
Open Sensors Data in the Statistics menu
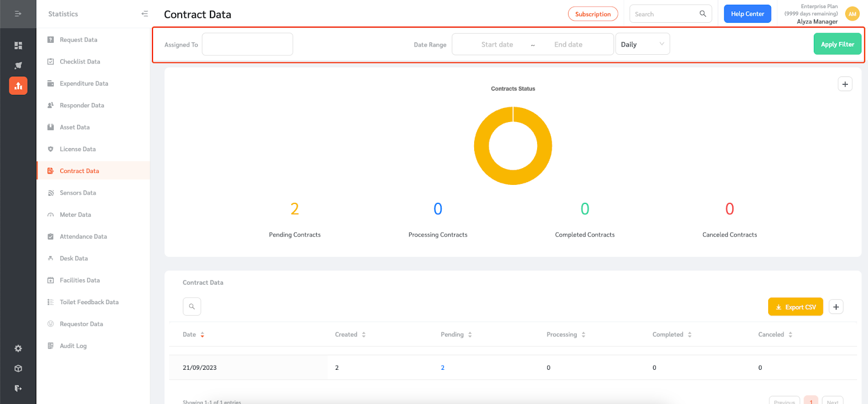[x=93, y=193]
